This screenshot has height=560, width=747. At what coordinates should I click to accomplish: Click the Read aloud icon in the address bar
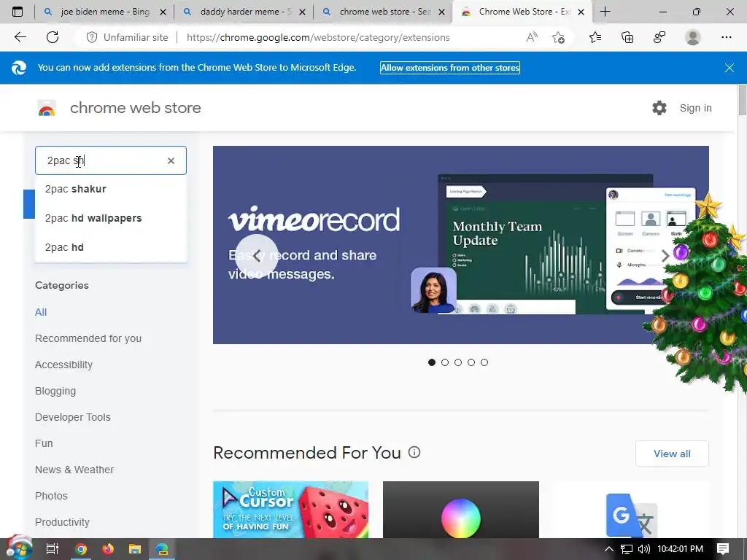click(532, 37)
